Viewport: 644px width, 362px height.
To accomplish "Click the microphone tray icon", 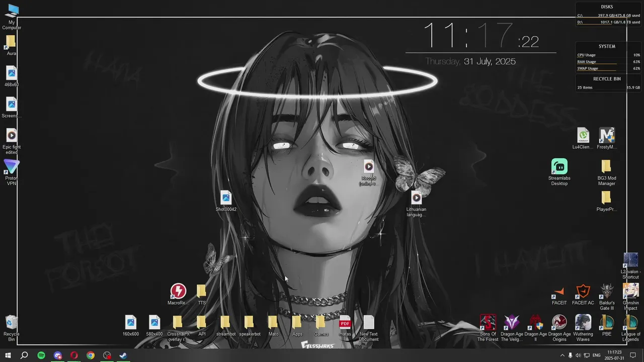I will 570,355.
